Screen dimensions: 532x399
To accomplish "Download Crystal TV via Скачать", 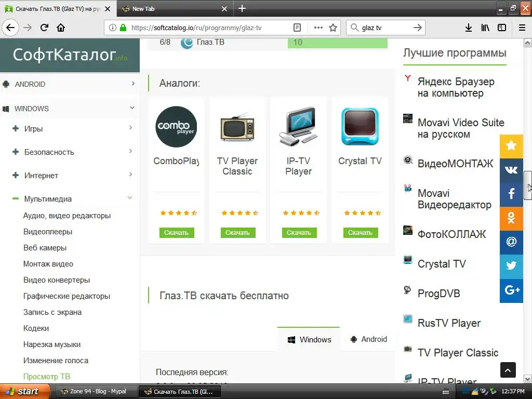I will (361, 233).
